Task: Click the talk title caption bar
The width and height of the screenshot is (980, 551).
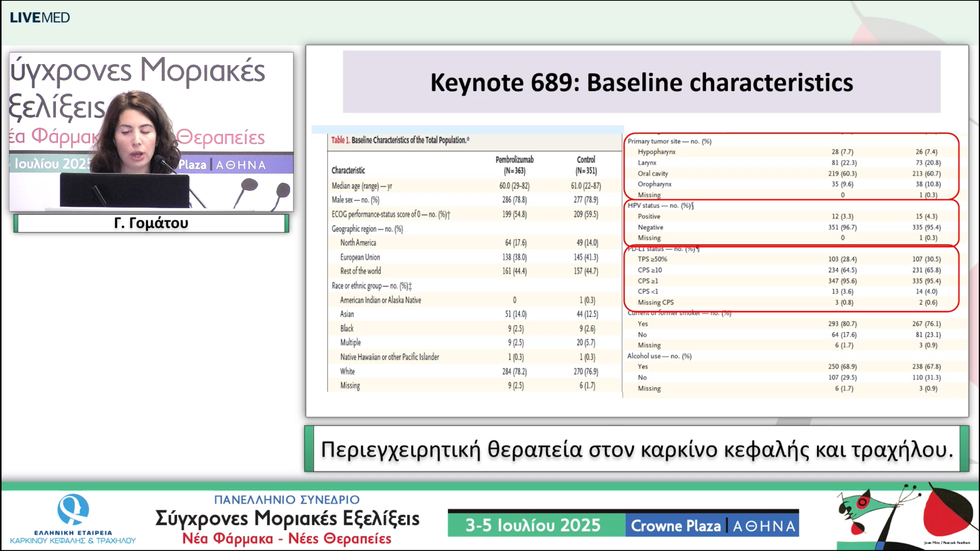Action: [637, 449]
